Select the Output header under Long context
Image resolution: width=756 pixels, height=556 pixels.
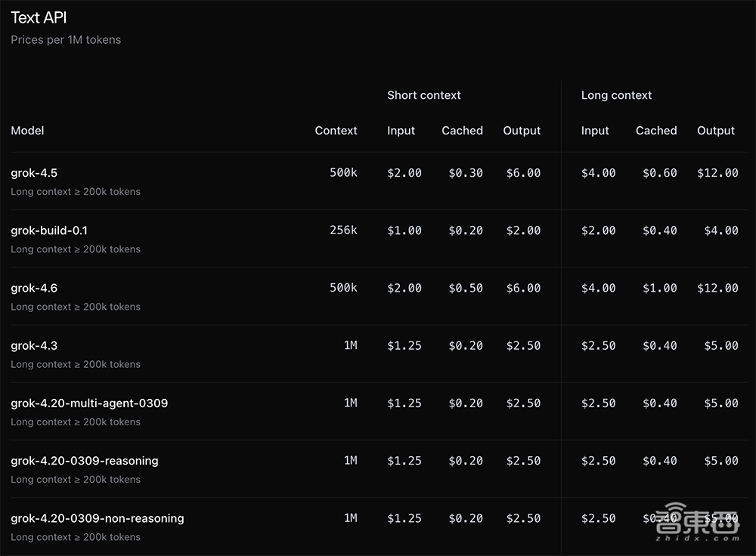coord(716,131)
